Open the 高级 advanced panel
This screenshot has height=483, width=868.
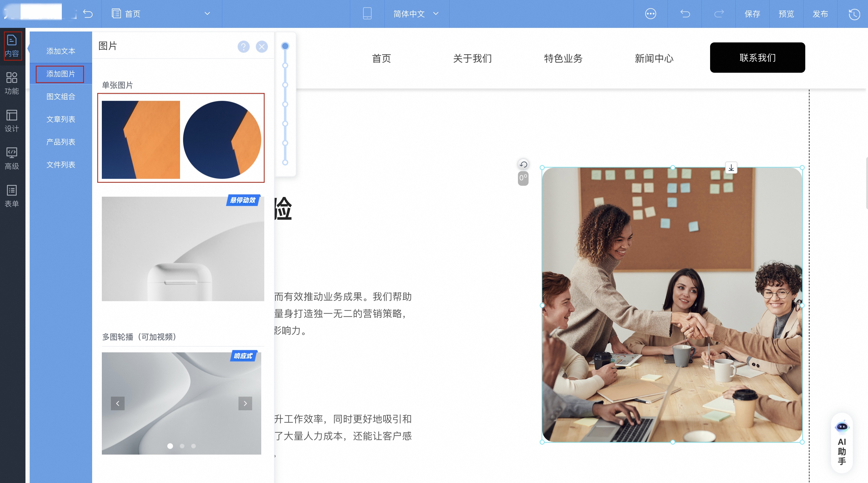12,158
